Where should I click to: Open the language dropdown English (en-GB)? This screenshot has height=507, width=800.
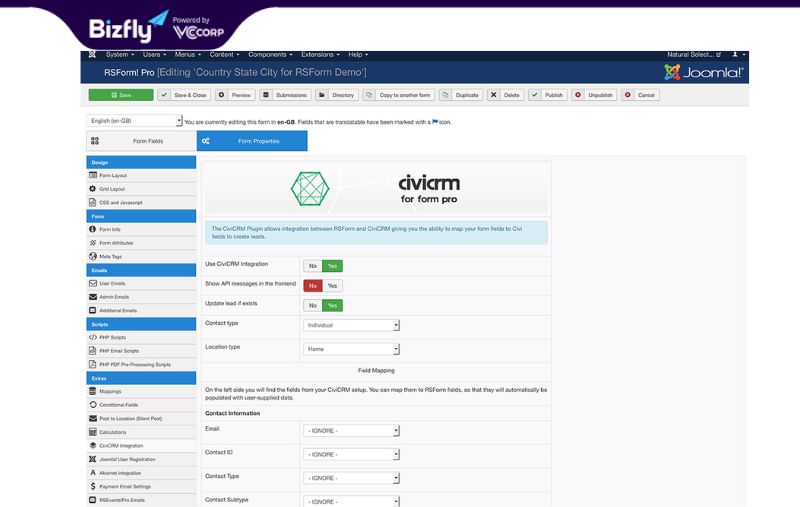[134, 121]
